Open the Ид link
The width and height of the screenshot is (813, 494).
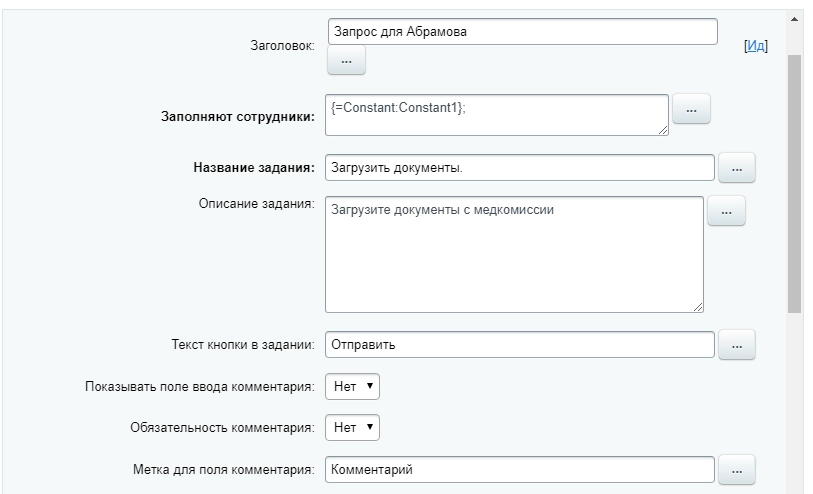tap(756, 46)
